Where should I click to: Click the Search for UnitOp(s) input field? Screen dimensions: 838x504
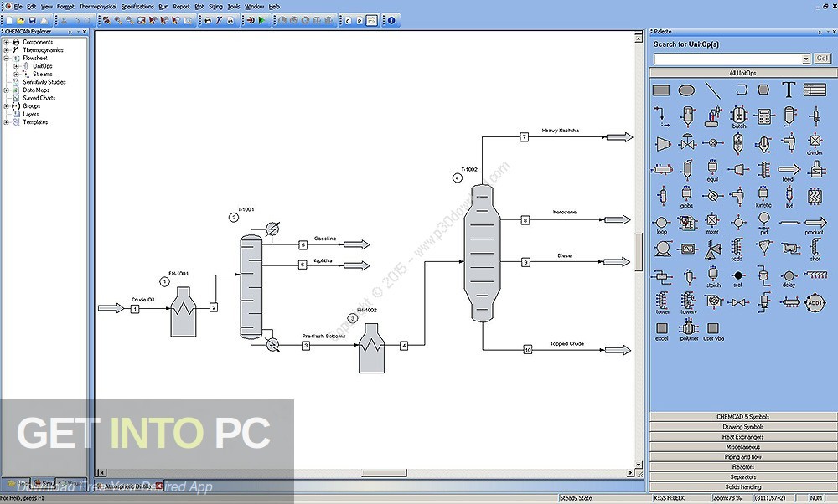pos(727,59)
